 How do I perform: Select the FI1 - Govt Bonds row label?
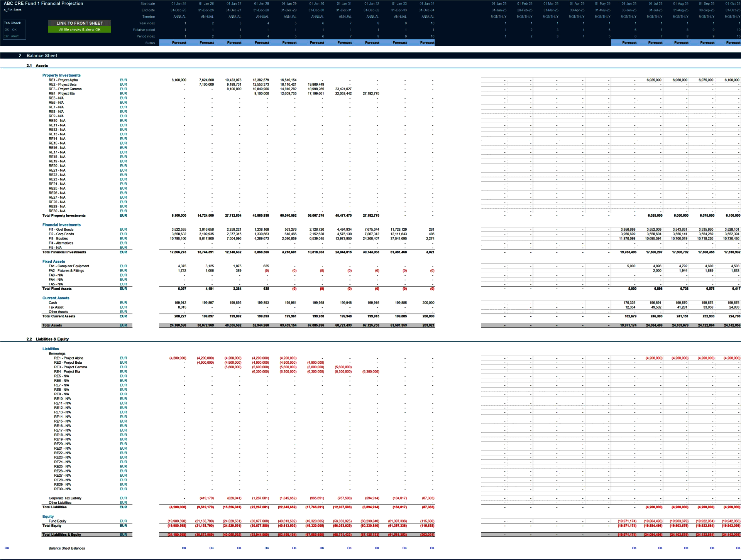(x=61, y=229)
